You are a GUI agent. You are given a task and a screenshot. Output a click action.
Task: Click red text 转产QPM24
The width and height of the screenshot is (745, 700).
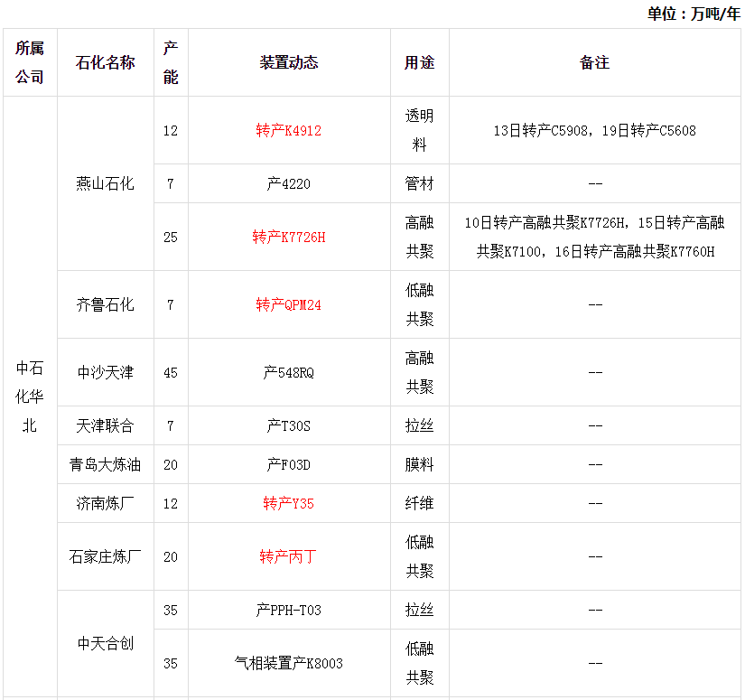coord(289,304)
